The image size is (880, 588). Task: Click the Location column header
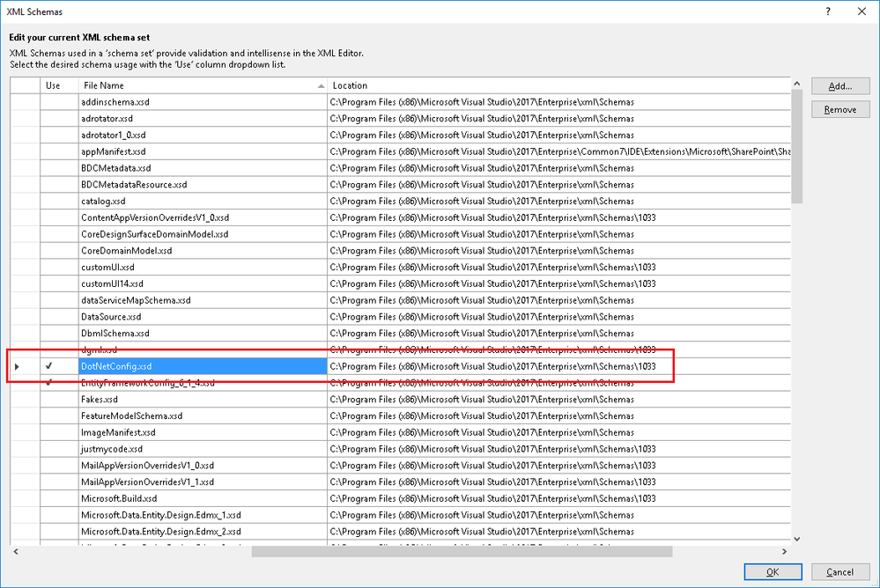tap(558, 85)
